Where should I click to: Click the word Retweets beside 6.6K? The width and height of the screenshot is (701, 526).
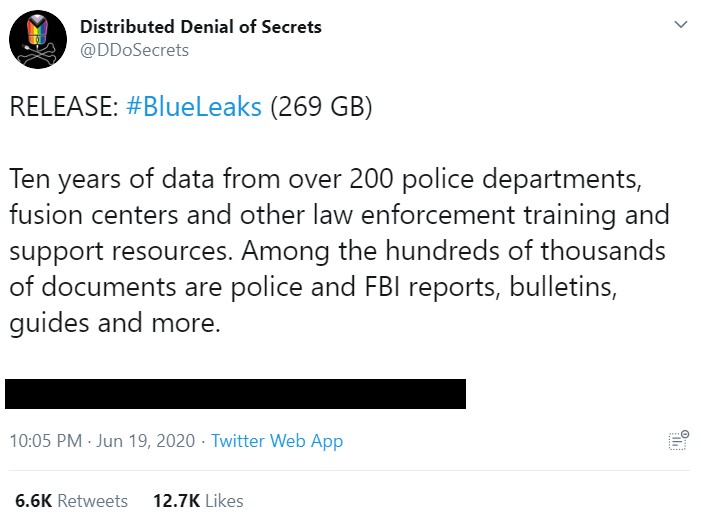(x=93, y=501)
